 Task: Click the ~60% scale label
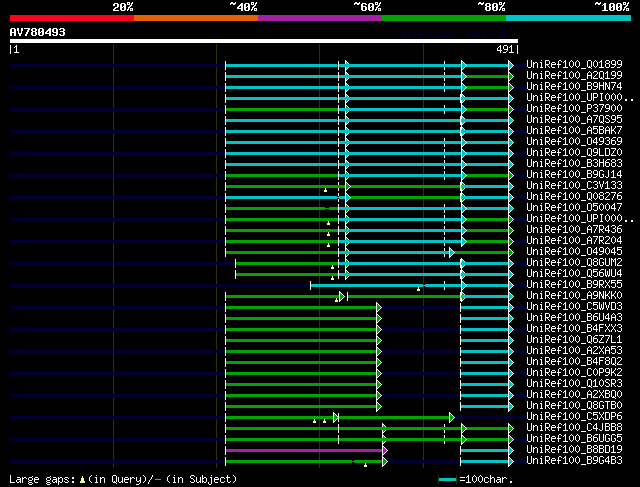(367, 7)
